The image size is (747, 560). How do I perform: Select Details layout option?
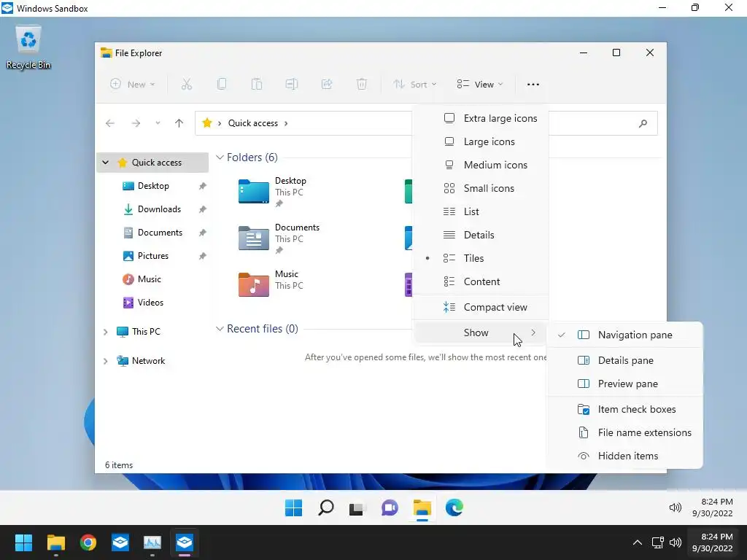click(x=480, y=235)
